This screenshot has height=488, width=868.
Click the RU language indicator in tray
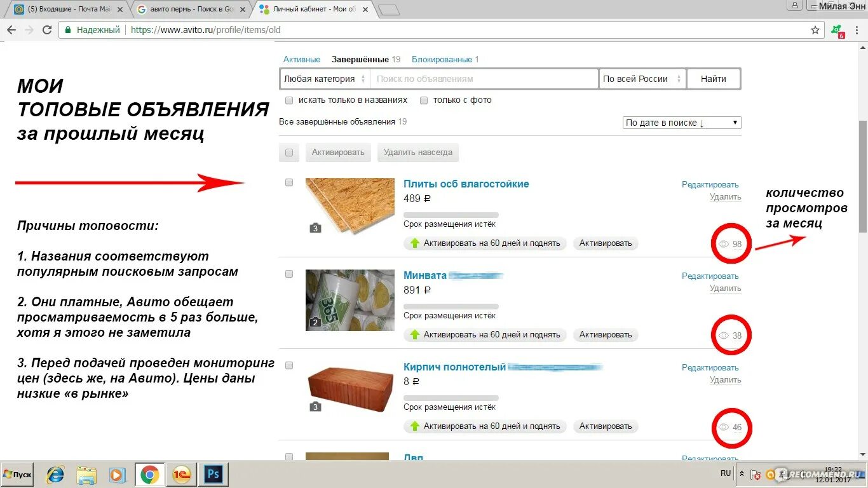(726, 473)
